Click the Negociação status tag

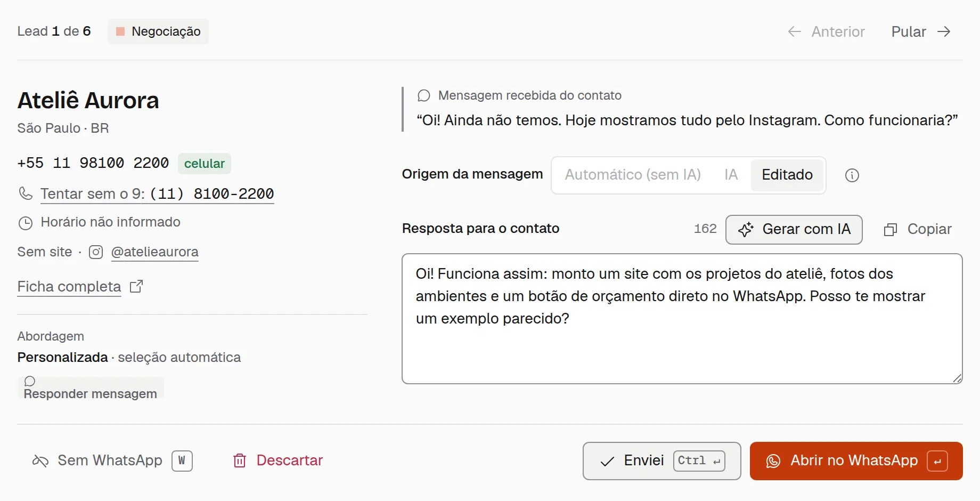[158, 31]
